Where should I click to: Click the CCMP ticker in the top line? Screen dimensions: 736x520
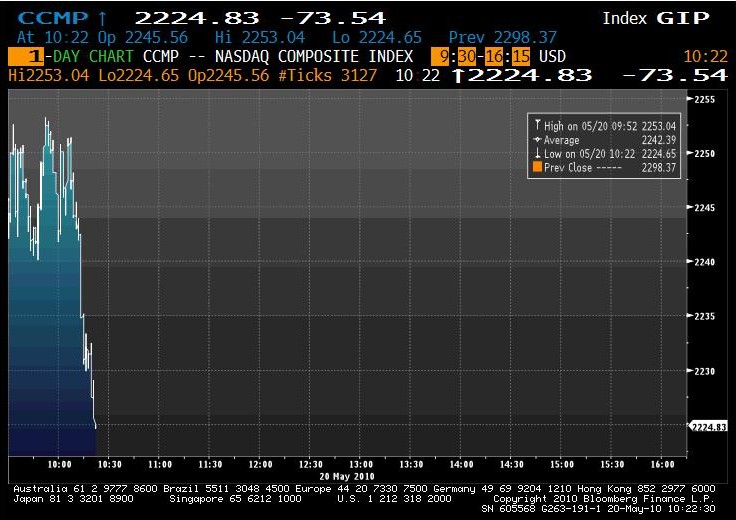pyautogui.click(x=53, y=18)
